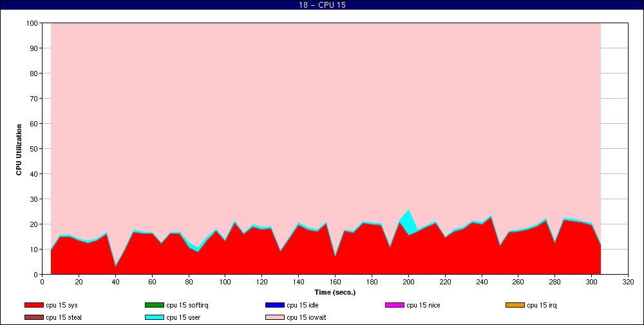Click the y-axis tick label 30
Viewport: 644px width, 325px height.
coord(35,199)
